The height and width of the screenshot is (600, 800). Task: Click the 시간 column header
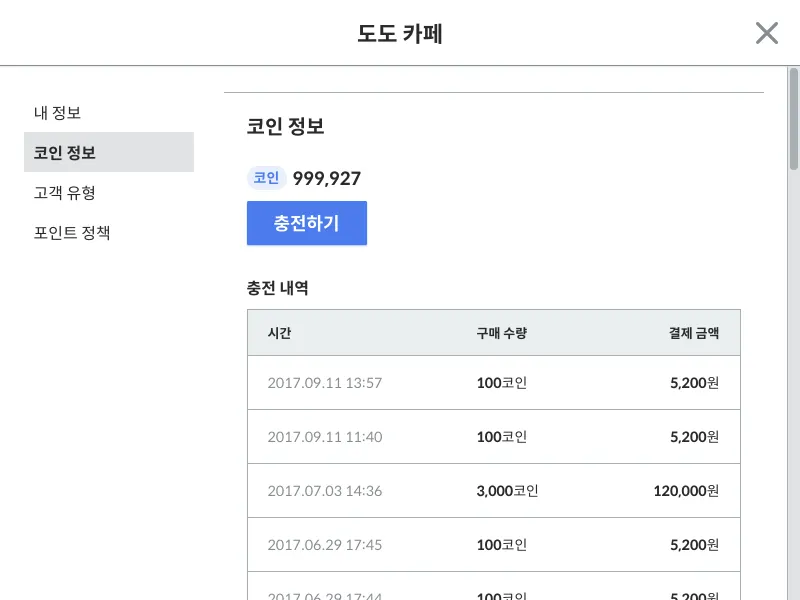pyautogui.click(x=280, y=333)
